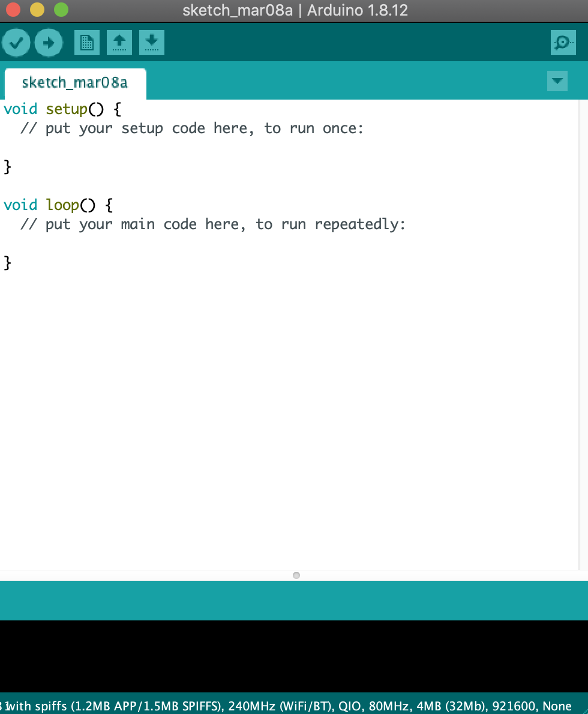588x714 pixels.
Task: Close the window with red button
Action: click(13, 10)
